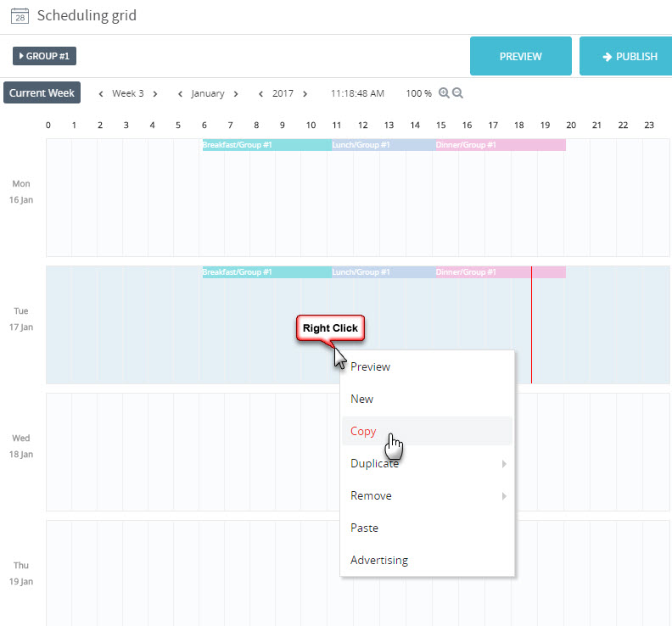Click hour 20 in the header

[571, 125]
